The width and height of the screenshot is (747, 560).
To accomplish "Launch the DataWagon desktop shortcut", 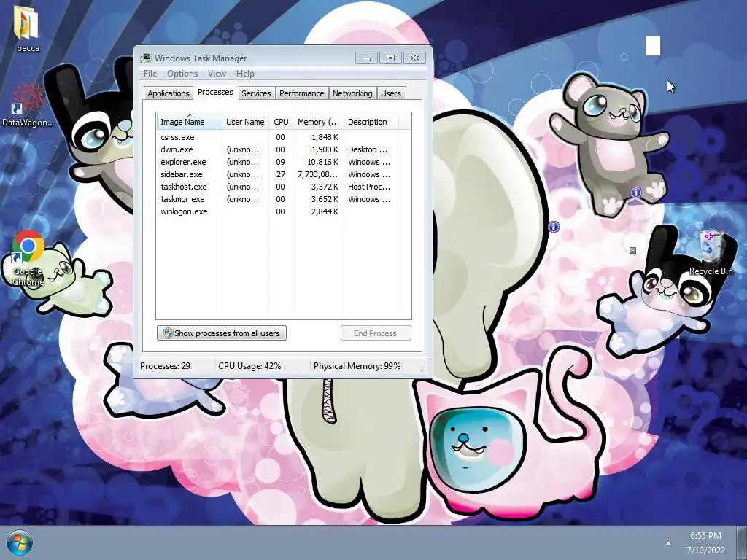I will [x=28, y=105].
